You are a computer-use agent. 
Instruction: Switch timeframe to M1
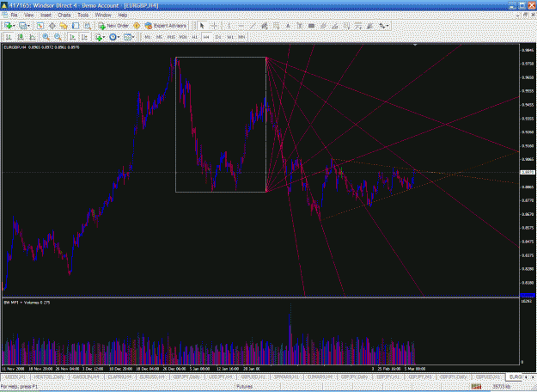point(147,37)
